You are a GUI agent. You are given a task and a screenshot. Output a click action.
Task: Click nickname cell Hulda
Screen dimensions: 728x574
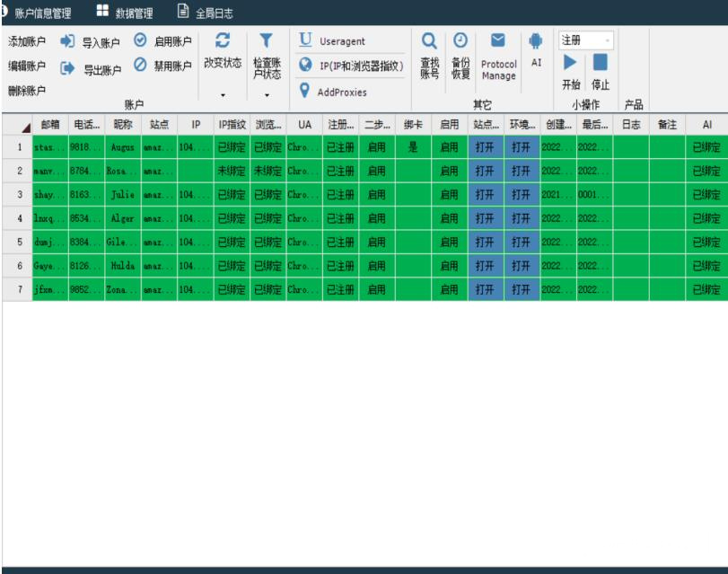(x=123, y=266)
